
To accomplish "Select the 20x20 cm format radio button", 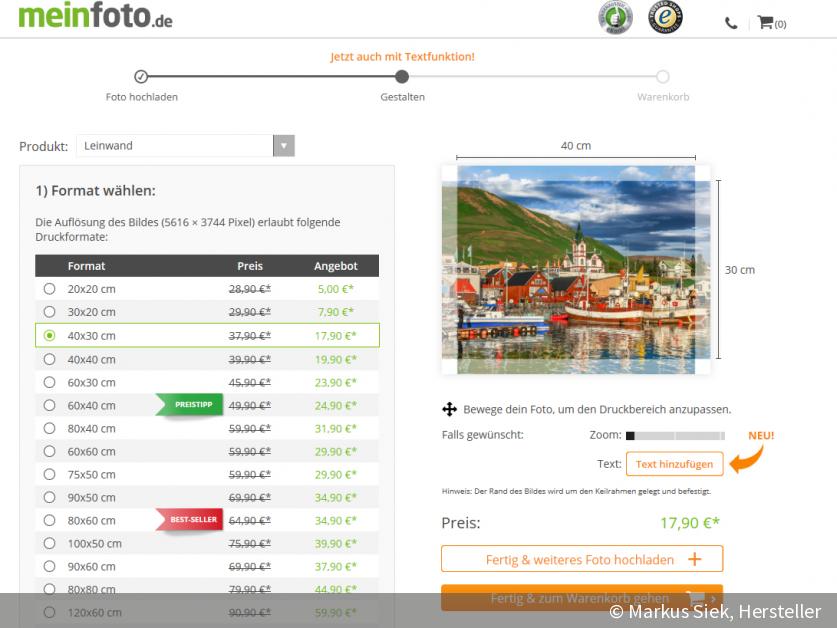I will coord(49,289).
